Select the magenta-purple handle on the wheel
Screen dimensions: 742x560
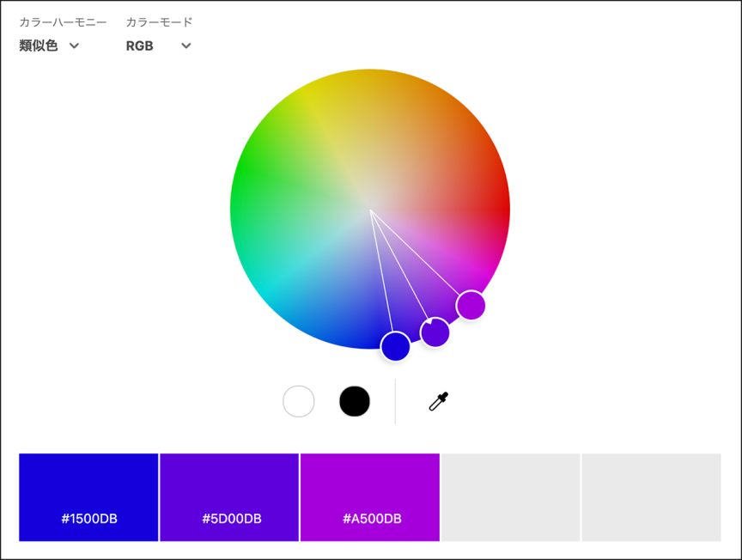click(471, 305)
